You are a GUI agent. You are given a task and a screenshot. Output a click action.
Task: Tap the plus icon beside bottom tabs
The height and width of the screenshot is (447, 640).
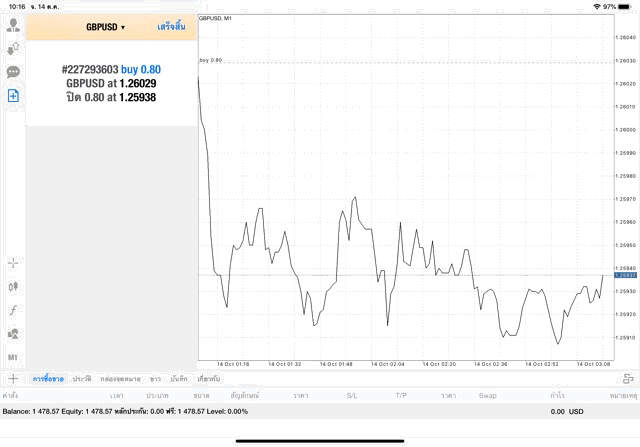13,378
